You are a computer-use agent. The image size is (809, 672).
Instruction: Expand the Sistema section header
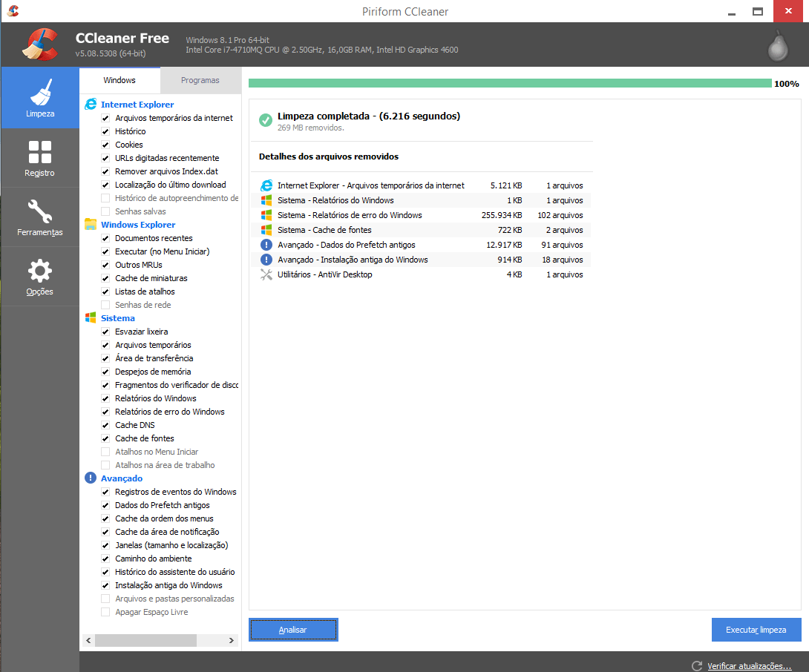coord(117,317)
